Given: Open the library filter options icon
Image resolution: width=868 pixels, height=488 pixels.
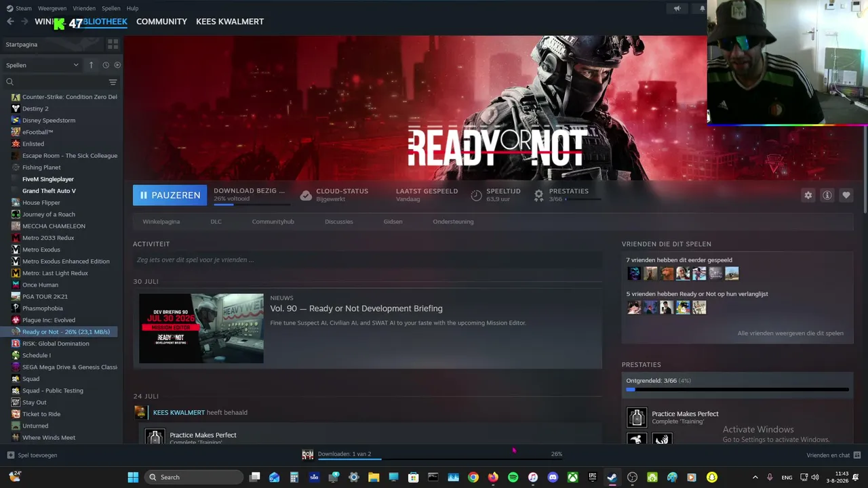Looking at the screenshot, I should point(113,82).
